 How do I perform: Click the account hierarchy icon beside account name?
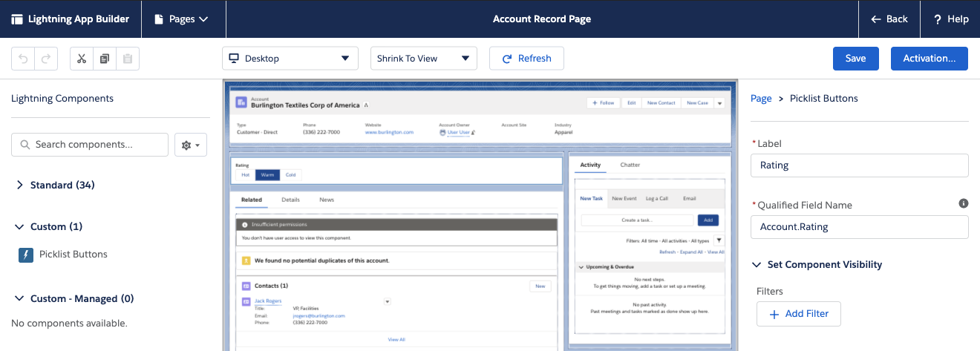[366, 106]
